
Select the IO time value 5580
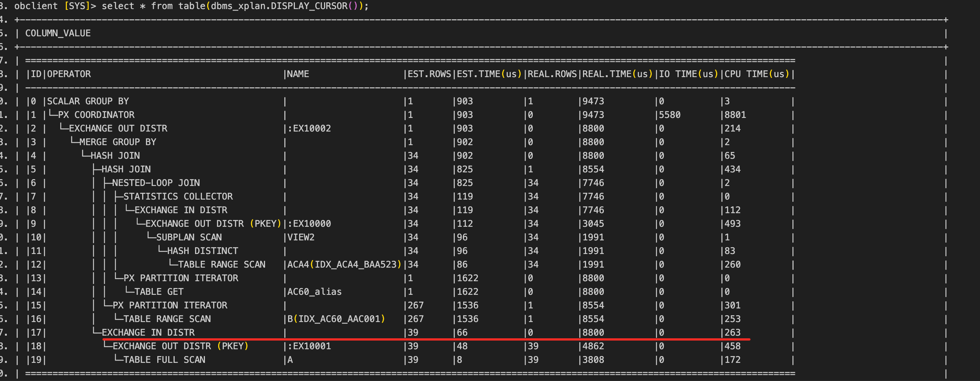click(670, 115)
